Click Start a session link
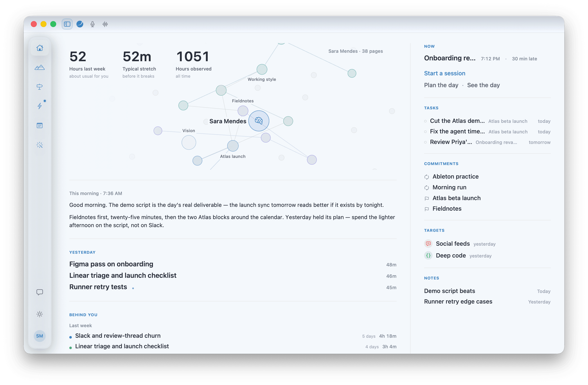Screen dimensions: 588x385 (x=444, y=73)
